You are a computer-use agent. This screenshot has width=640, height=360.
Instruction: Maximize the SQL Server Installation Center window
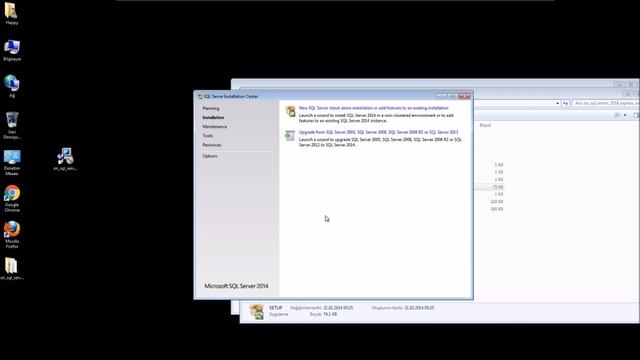click(452, 96)
